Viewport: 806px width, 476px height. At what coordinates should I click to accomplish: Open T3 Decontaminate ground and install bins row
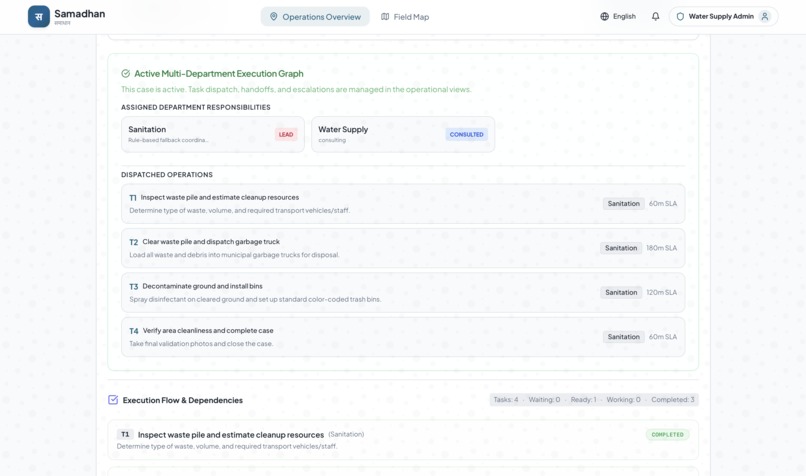click(x=403, y=292)
